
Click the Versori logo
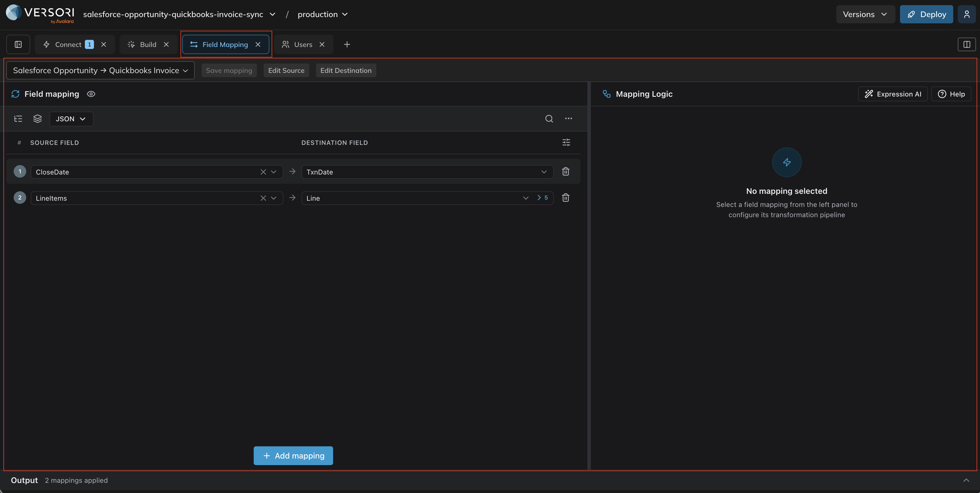click(x=40, y=14)
